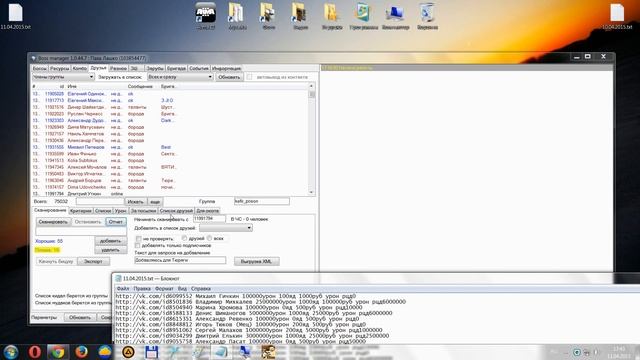
Task: Select the row with id 11991794 online
Action: pyautogui.click(x=171, y=193)
